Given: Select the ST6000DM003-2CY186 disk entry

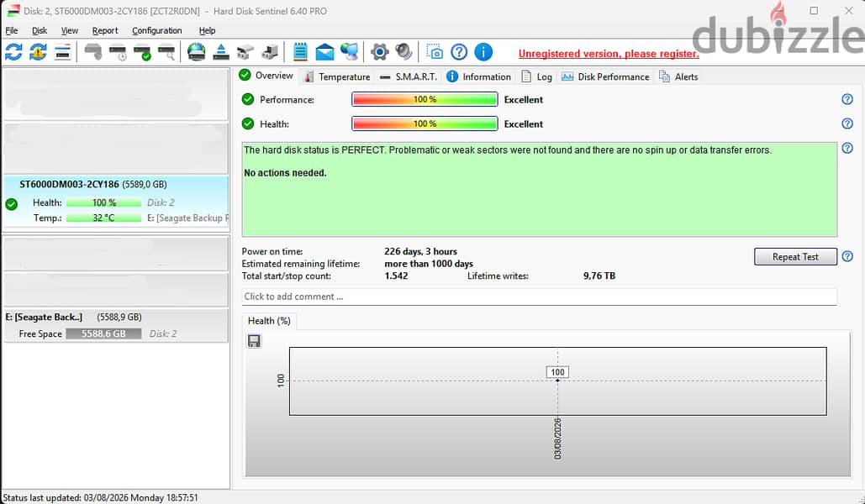Looking at the screenshot, I should [116, 201].
